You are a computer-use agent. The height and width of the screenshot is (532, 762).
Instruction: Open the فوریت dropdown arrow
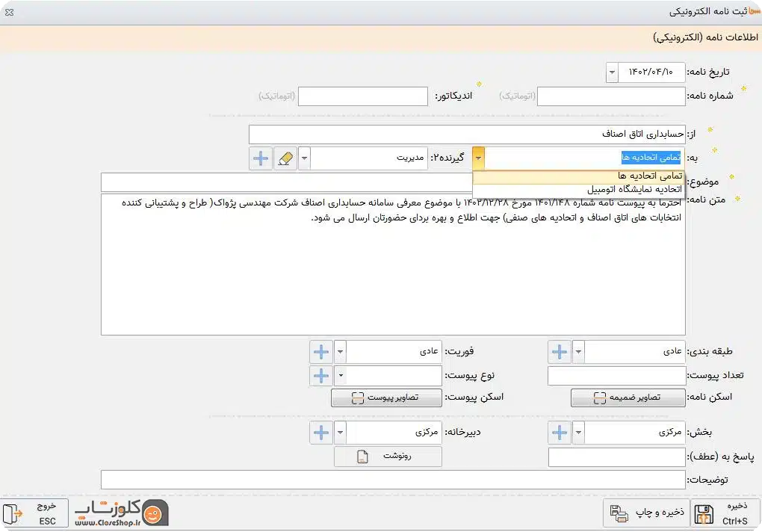point(340,351)
